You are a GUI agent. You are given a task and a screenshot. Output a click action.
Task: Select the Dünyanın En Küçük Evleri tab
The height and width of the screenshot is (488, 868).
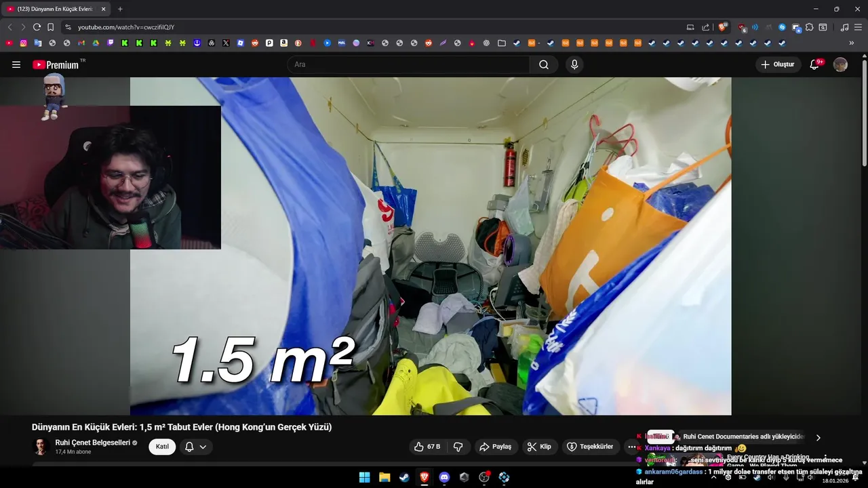(56, 9)
